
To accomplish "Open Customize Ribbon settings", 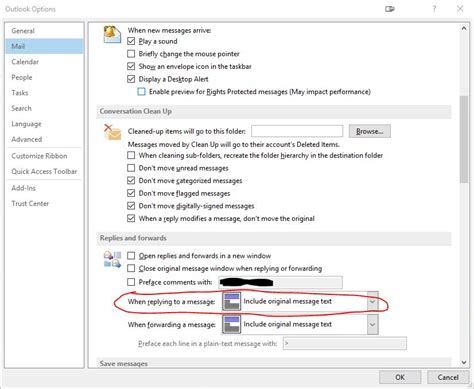I will coord(45,156).
